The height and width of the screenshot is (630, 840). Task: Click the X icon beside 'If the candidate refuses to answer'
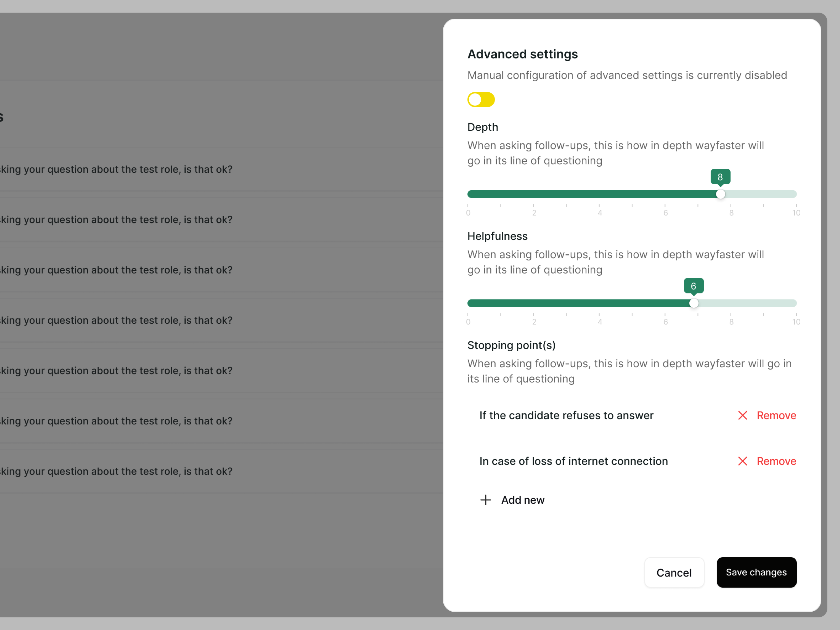743,415
